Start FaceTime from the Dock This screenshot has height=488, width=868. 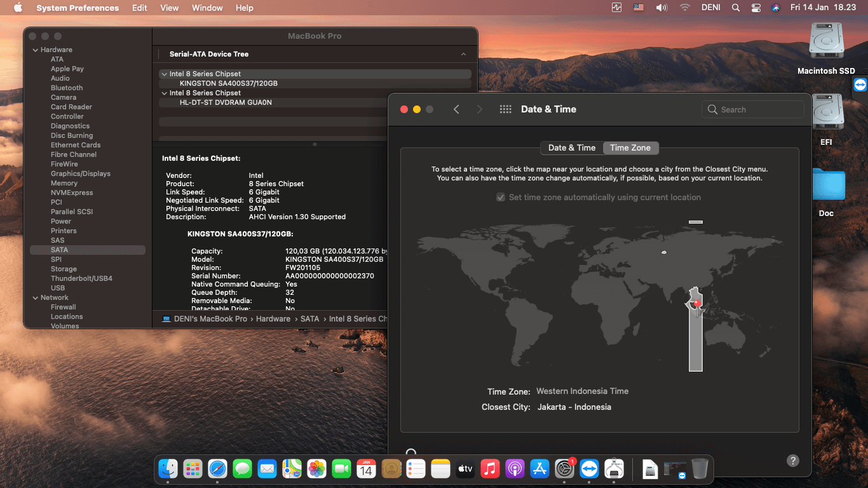pyautogui.click(x=341, y=469)
